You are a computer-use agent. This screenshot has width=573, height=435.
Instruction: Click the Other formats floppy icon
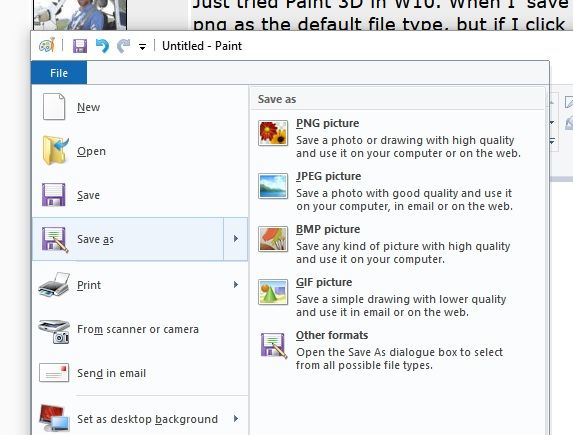coord(274,345)
